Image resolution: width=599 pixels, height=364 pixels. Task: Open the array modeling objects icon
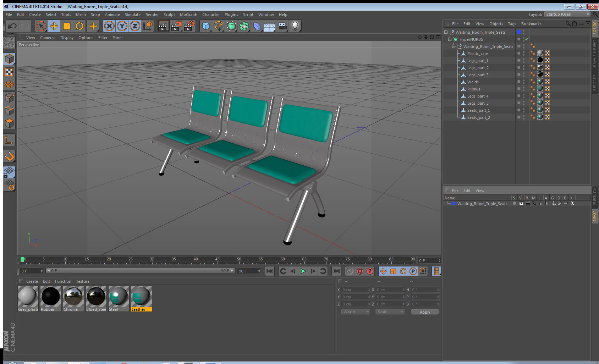244,26
